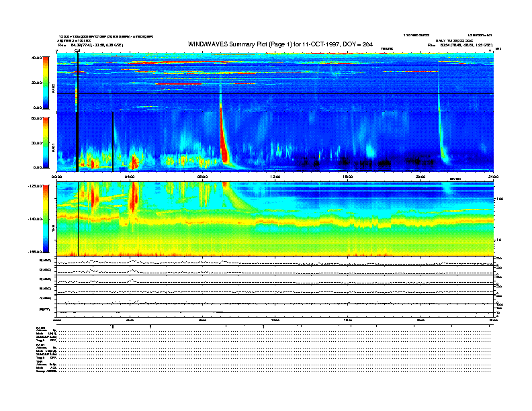The height and width of the screenshot is (411, 532).
Task: Click the -140.00 color scale label
Action: pos(35,219)
